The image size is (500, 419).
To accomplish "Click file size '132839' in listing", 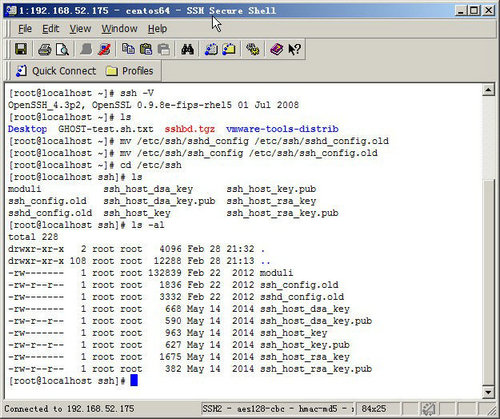I will (165, 273).
